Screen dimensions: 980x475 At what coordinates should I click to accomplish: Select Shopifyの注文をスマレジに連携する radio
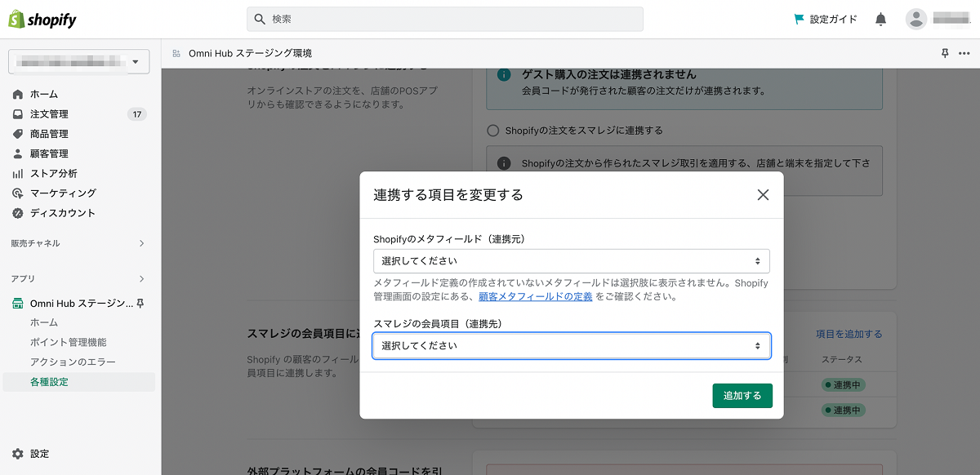coord(492,131)
